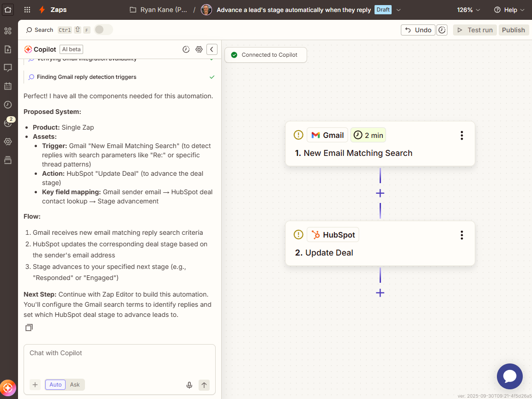Open Copilot settings gear

click(199, 49)
